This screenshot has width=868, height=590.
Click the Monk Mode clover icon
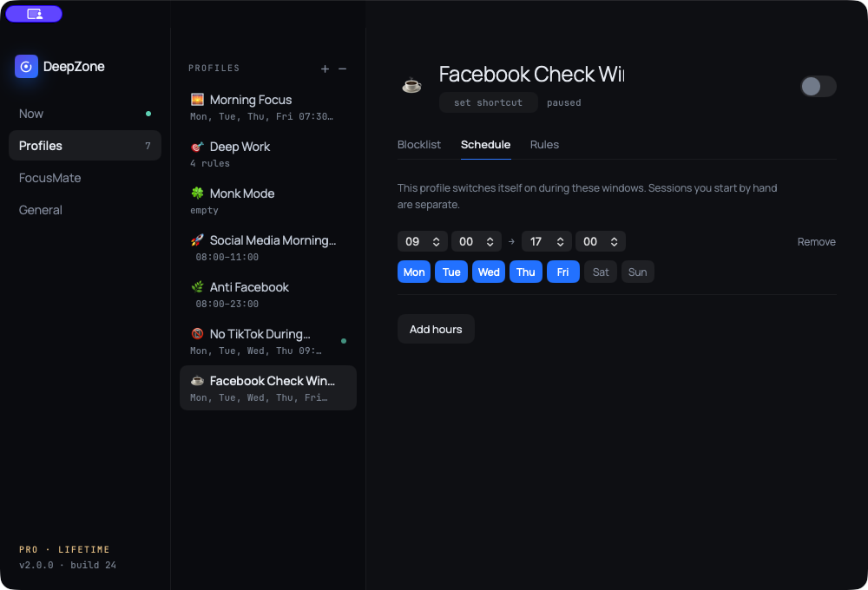tap(197, 193)
